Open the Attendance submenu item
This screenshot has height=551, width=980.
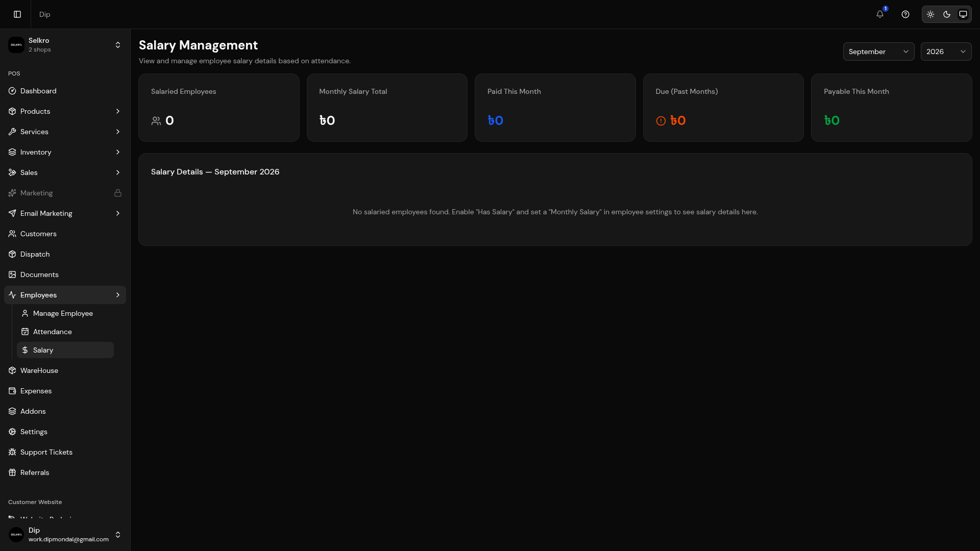65,332
